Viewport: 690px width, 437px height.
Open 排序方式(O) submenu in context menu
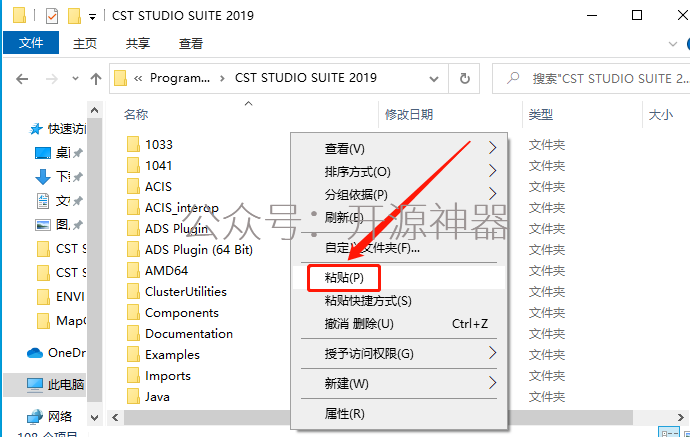point(399,171)
